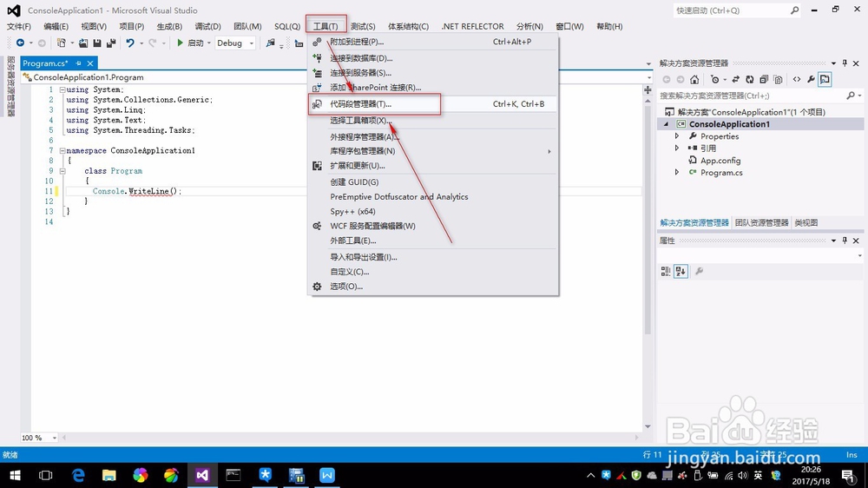
Task: Open the 调试(D) menu
Action: (x=207, y=26)
